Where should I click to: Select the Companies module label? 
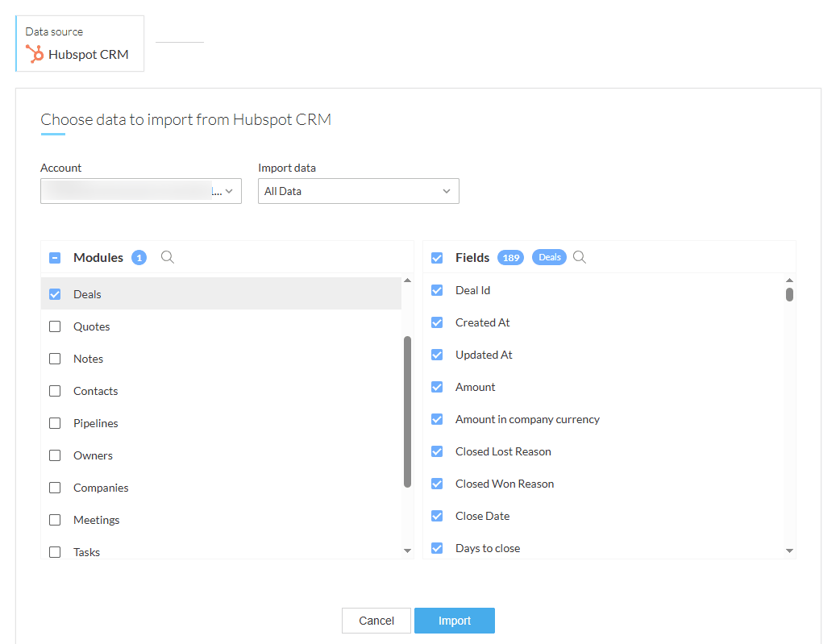101,488
